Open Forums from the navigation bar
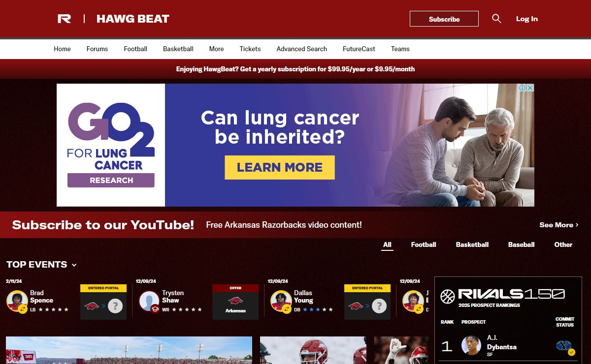Screen dimensions: 591x364 tap(97, 49)
